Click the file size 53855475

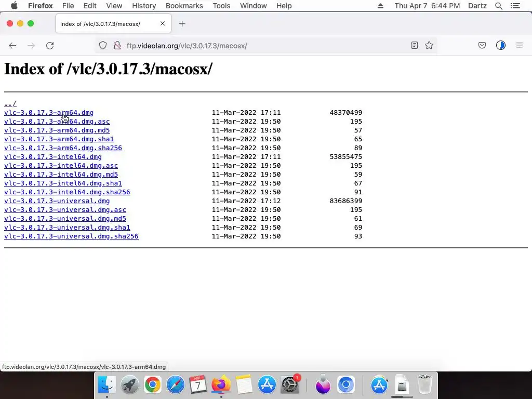345,157
